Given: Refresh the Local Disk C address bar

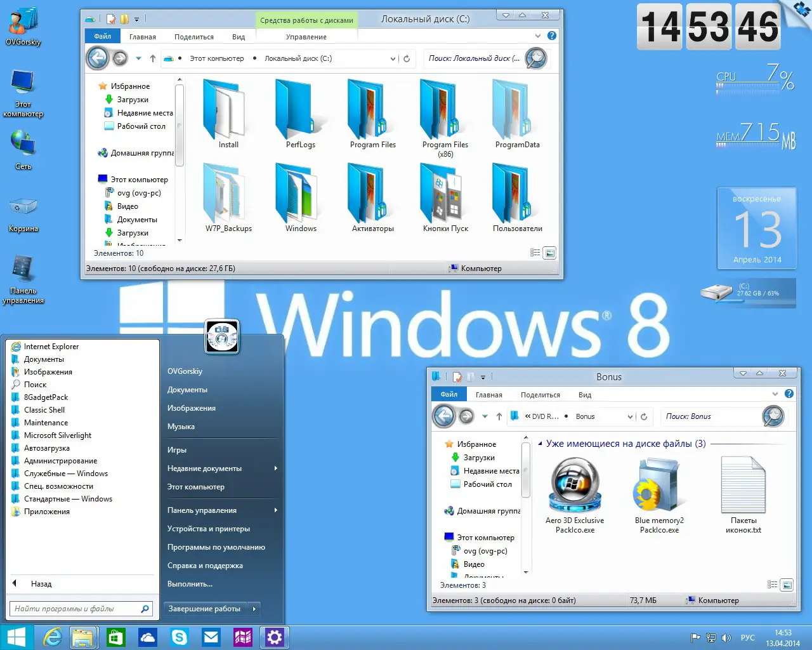Looking at the screenshot, I should [407, 58].
